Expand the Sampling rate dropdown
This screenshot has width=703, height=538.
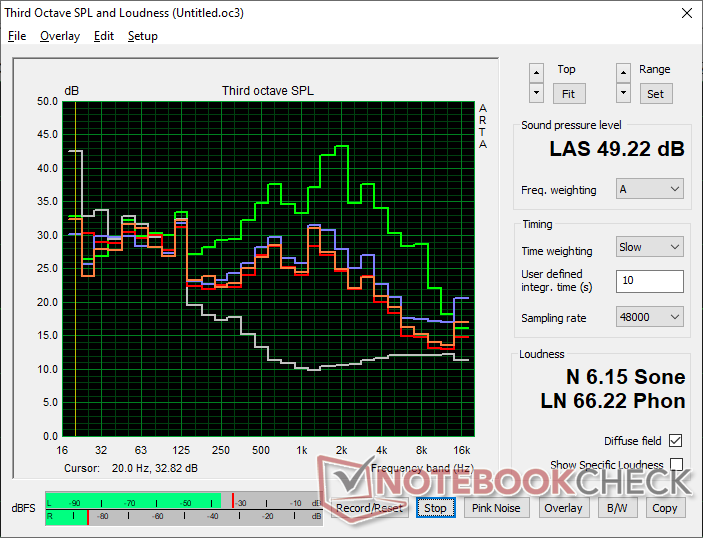coord(649,317)
